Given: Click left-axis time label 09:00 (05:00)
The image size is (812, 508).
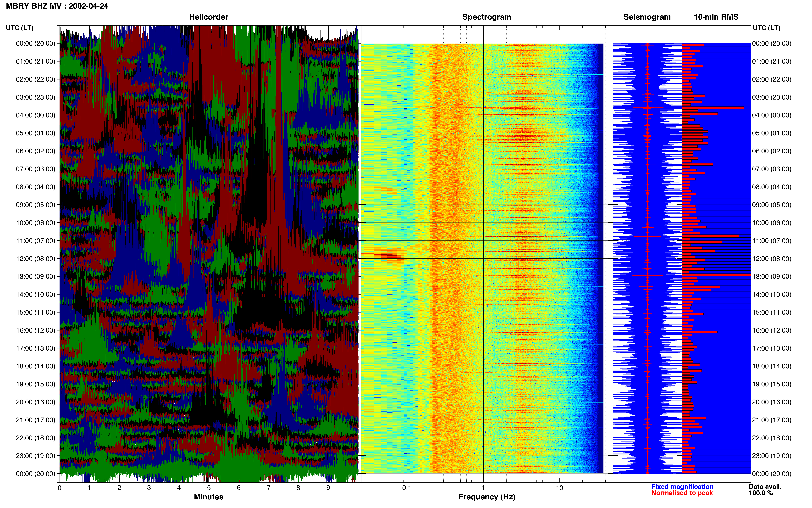Looking at the screenshot, I should tap(36, 205).
